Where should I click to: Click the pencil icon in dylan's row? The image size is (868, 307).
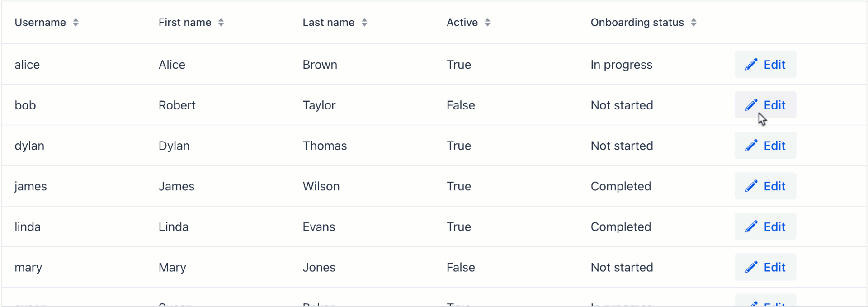tap(751, 146)
